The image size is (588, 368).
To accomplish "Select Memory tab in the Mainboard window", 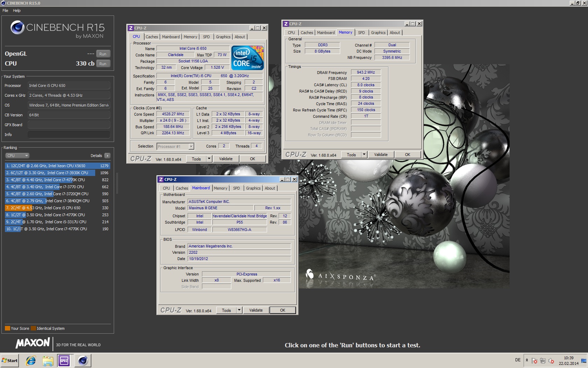I will coord(220,188).
